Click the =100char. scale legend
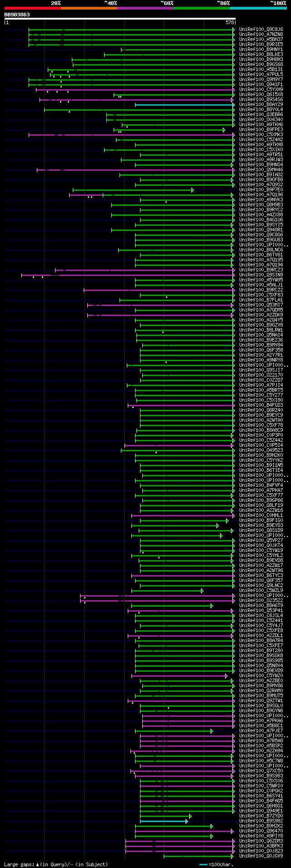The height and width of the screenshot is (868, 291). click(216, 864)
